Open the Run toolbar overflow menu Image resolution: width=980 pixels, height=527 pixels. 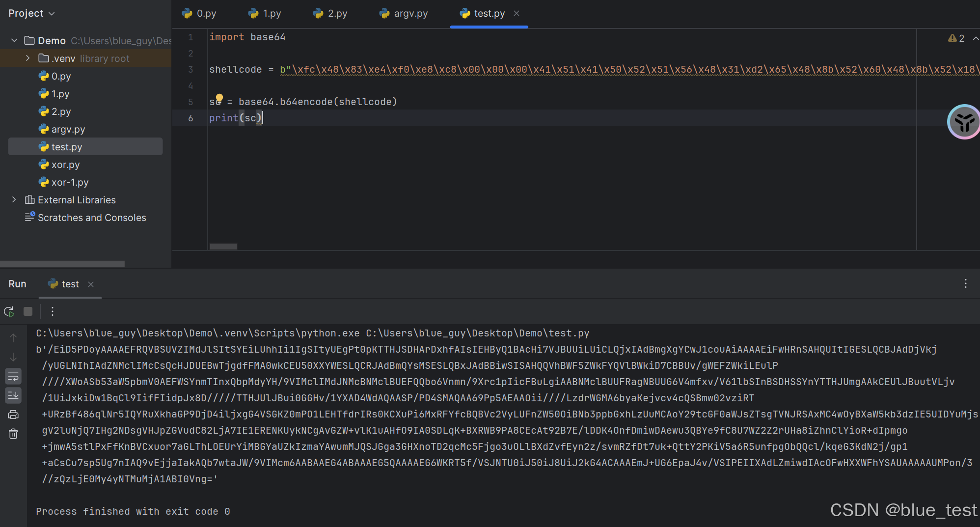tap(52, 311)
